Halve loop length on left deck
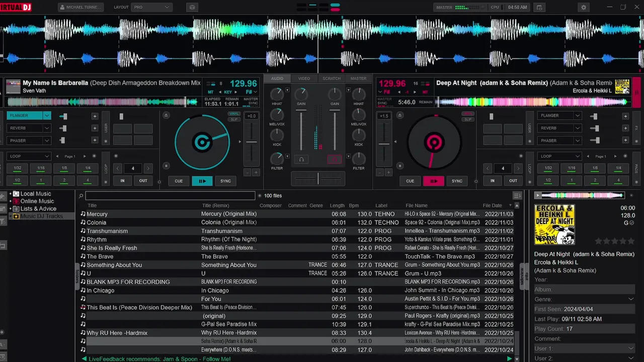644x362 pixels. pos(118,168)
